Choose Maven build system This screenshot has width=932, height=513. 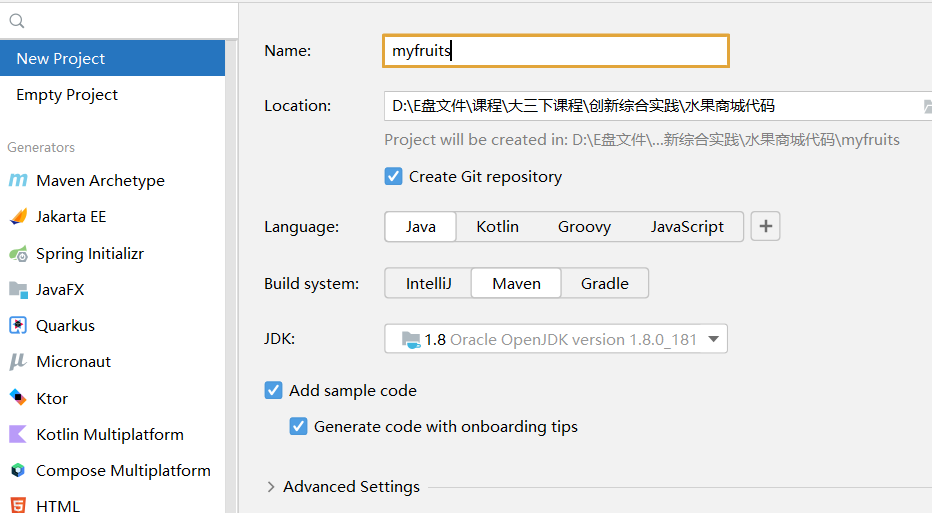pyautogui.click(x=517, y=284)
